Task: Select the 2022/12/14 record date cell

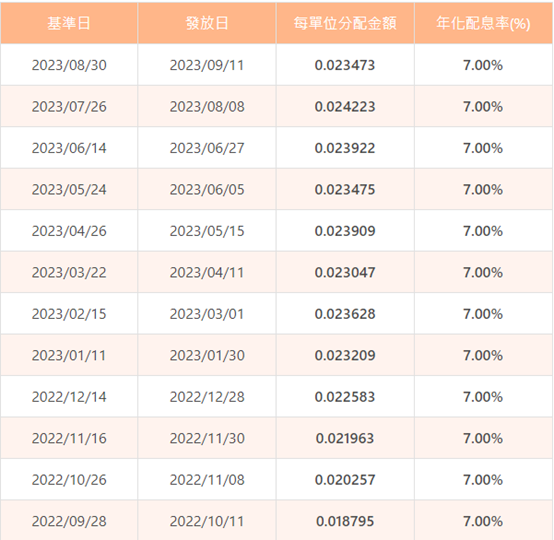Action: pos(69,397)
